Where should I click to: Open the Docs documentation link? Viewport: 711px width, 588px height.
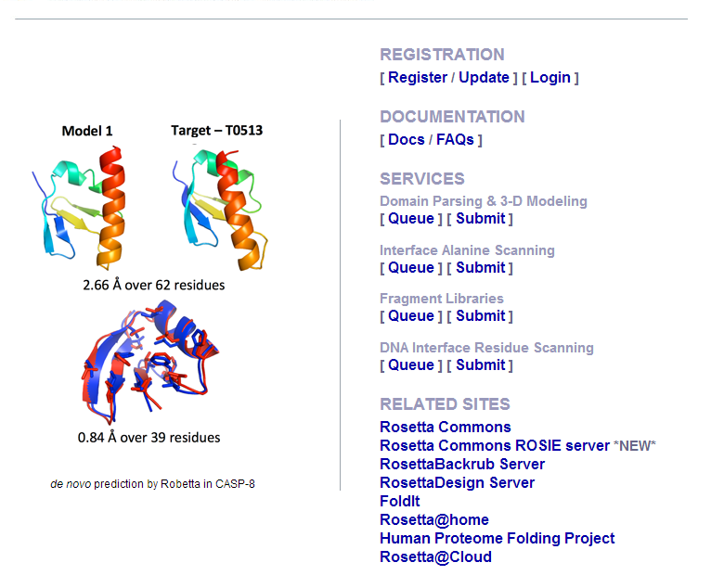point(406,140)
